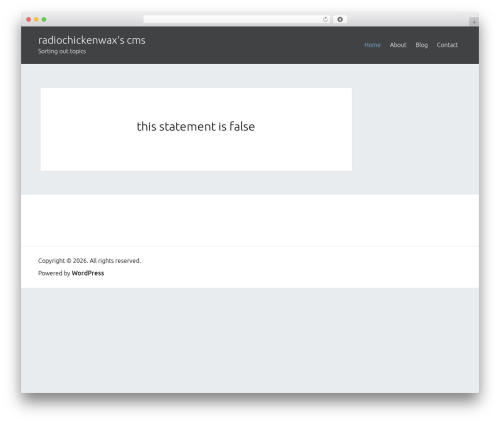Click the green maximize window button
Screen dimensions: 500x423
click(44, 19)
